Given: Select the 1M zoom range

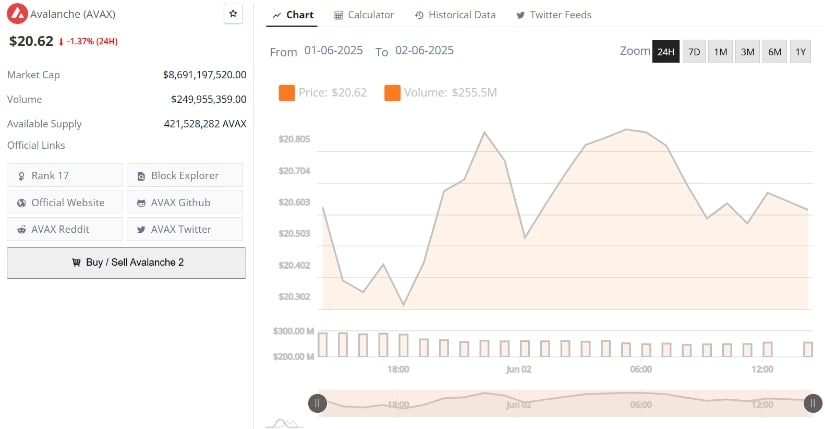Looking at the screenshot, I should [720, 52].
